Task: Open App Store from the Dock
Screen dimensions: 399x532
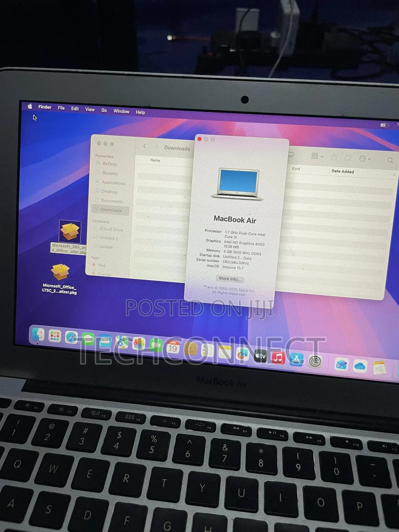Action: (x=296, y=359)
